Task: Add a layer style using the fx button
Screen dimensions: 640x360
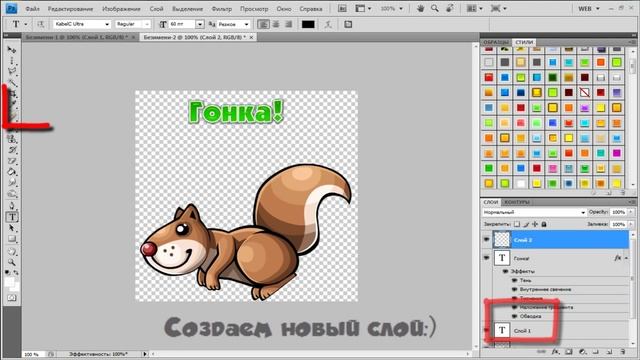Action: click(555, 351)
